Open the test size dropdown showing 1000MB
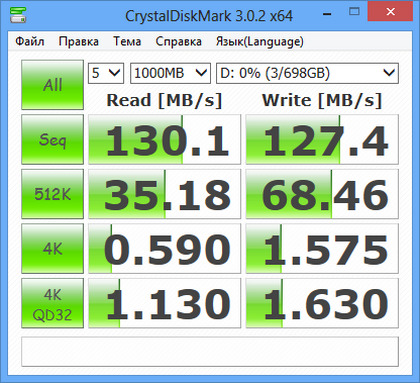 pyautogui.click(x=170, y=73)
